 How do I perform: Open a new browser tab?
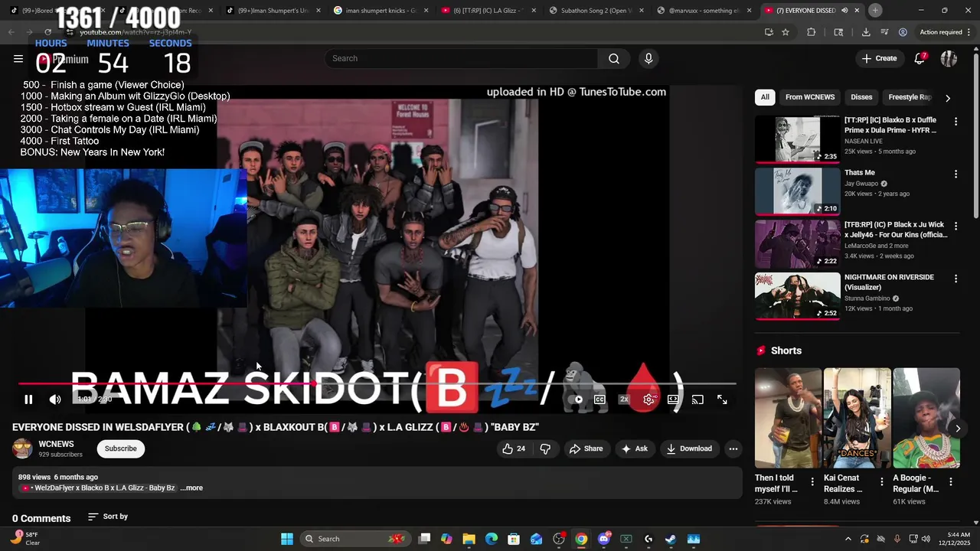[x=875, y=11]
